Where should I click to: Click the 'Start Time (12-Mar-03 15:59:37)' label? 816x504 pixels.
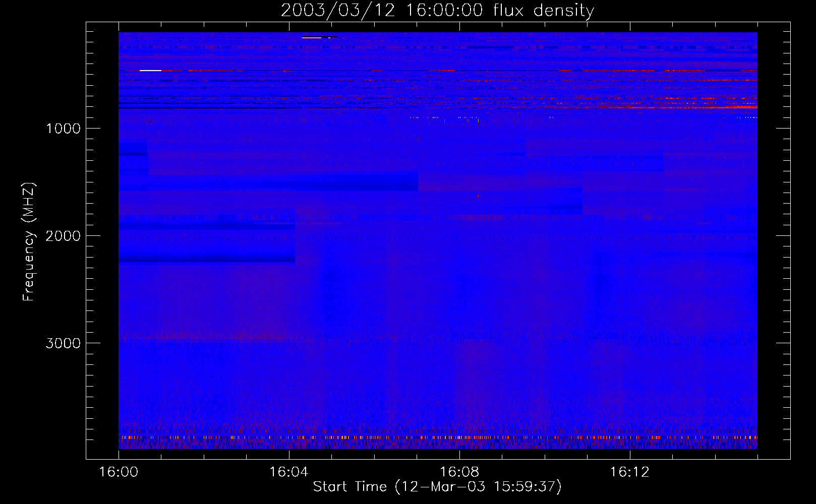coord(437,486)
